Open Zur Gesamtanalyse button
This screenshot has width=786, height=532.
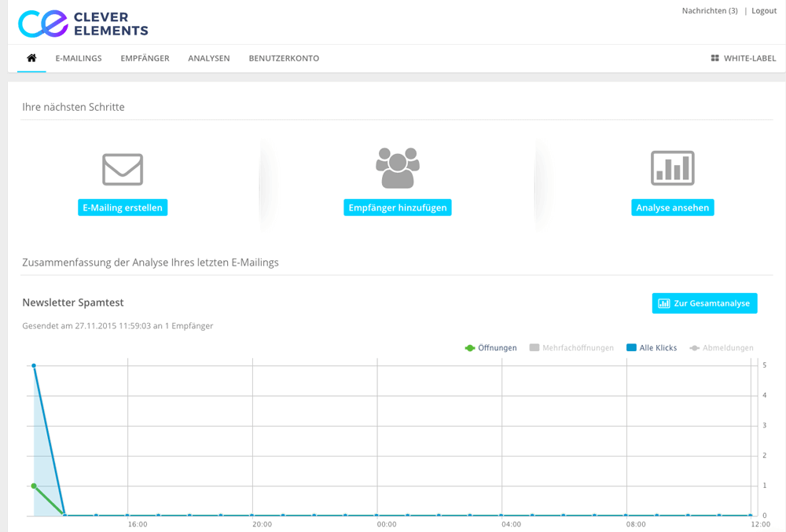[705, 303]
